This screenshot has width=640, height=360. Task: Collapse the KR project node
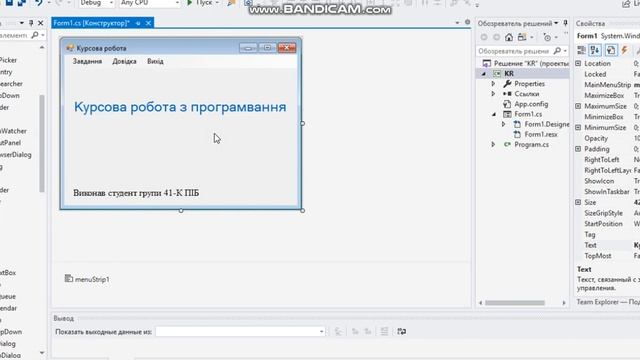click(x=484, y=74)
